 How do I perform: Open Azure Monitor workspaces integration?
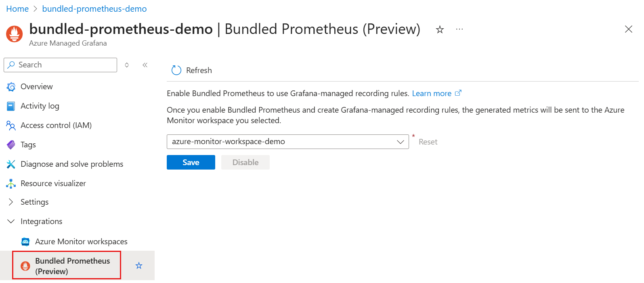[x=81, y=241]
